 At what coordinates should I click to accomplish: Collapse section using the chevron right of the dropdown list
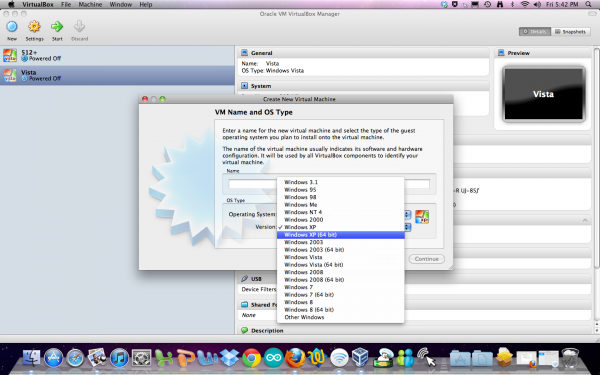click(585, 220)
